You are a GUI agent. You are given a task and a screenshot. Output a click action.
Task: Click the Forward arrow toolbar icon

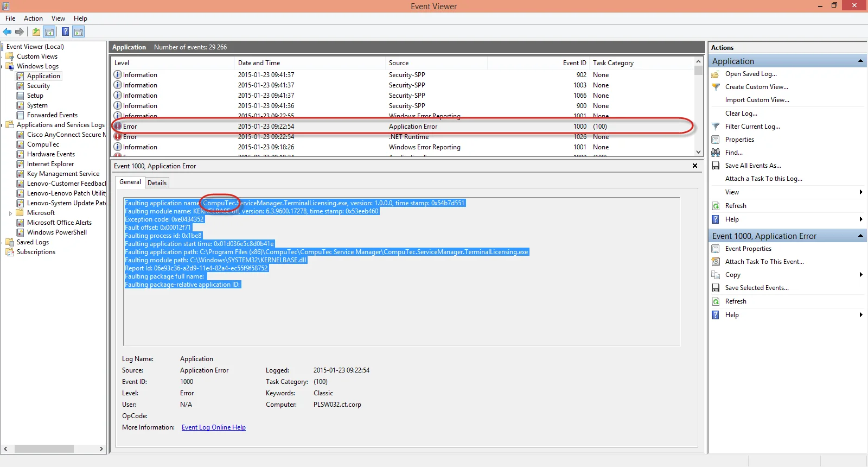coord(20,31)
